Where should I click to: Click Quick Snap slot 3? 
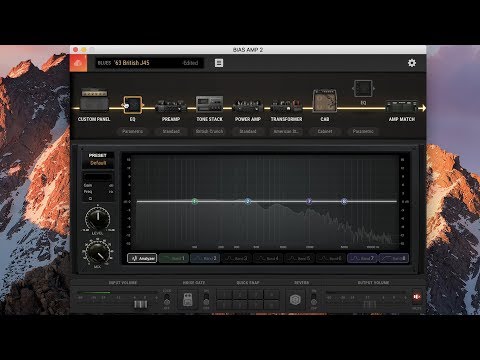(x=256, y=295)
